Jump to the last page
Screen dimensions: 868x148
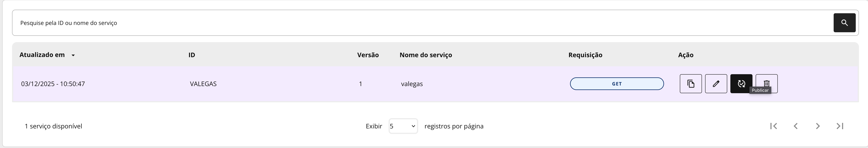point(840,126)
